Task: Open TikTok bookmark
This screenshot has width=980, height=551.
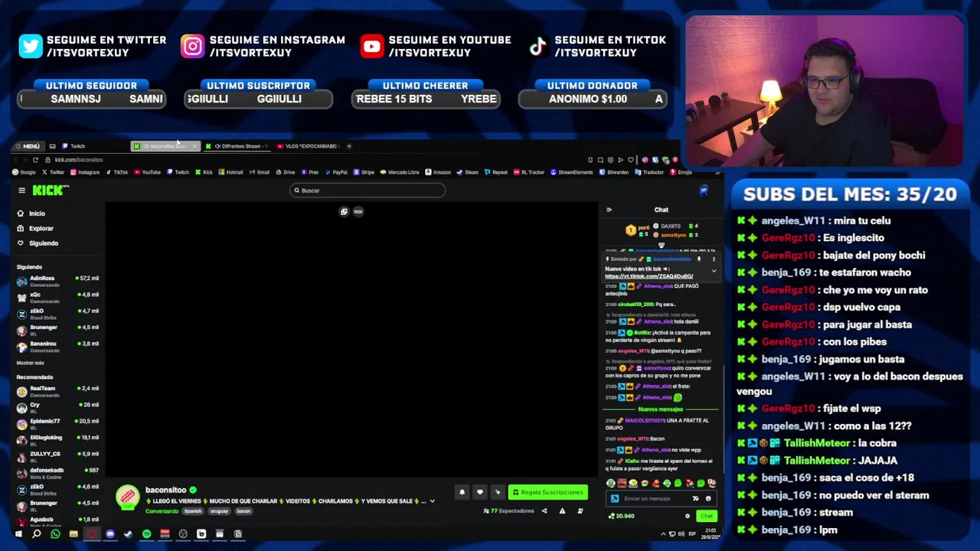Action: (x=117, y=172)
